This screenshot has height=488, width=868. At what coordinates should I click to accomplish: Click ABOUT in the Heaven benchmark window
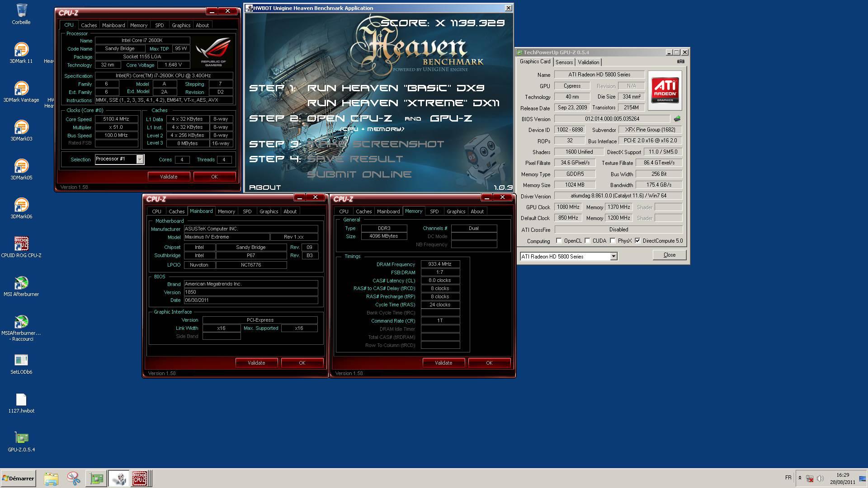pyautogui.click(x=265, y=187)
